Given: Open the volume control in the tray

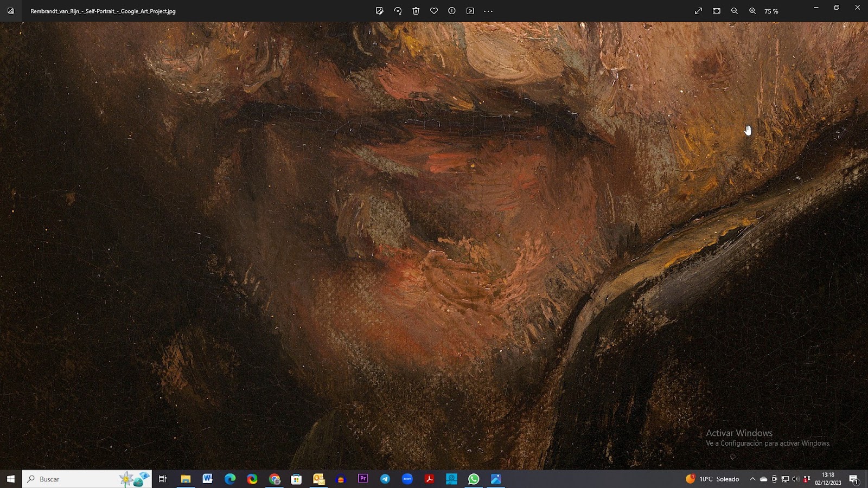Looking at the screenshot, I should click(x=795, y=479).
